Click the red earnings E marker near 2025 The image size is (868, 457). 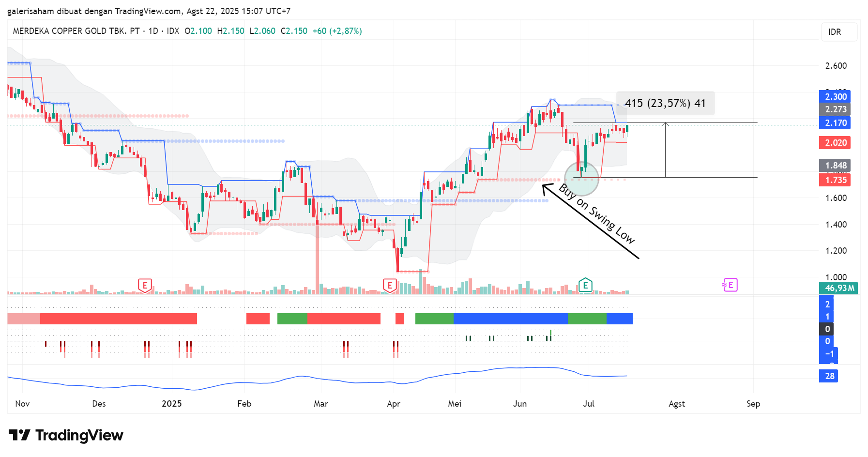pyautogui.click(x=145, y=285)
